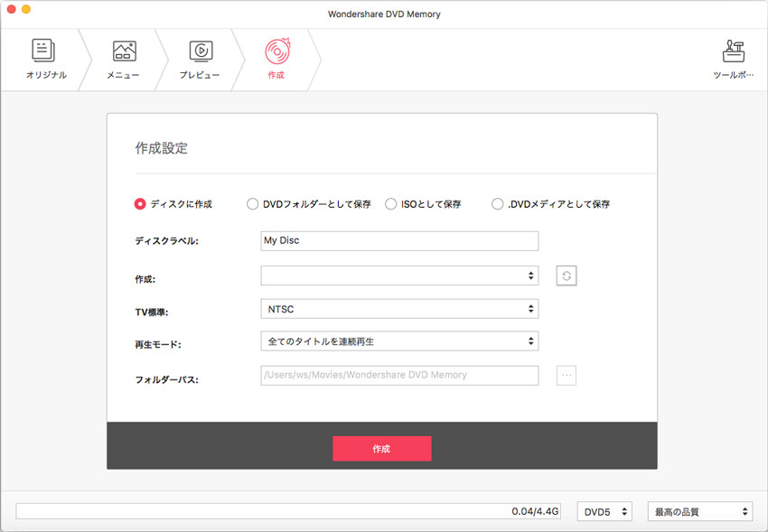Image resolution: width=768 pixels, height=532 pixels.
Task: Open the 作成 burner drive dropdown
Action: pos(399,275)
